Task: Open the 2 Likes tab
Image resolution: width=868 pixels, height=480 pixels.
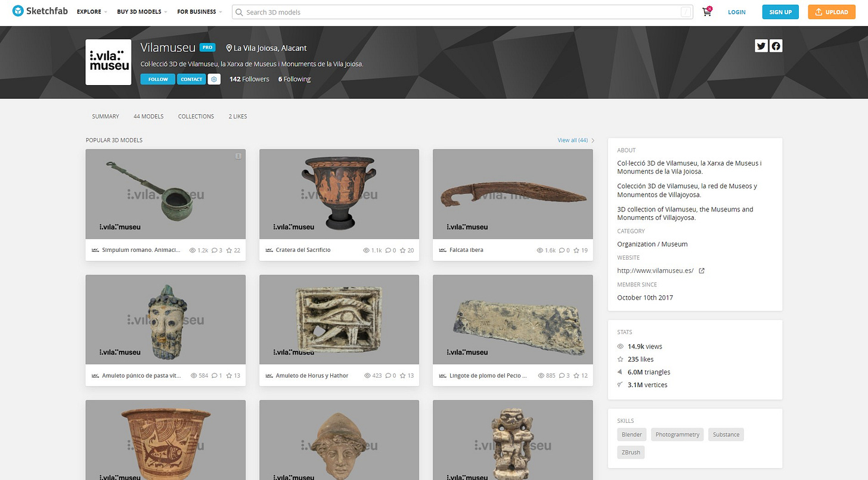Action: pyautogui.click(x=238, y=117)
